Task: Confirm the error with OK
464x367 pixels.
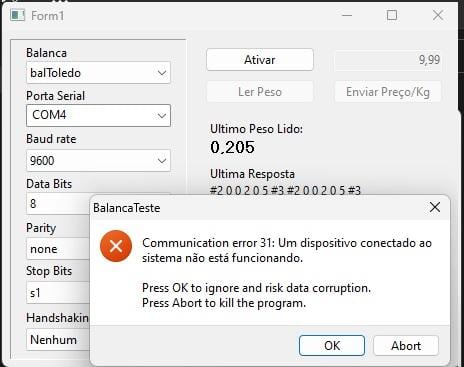Action: (x=332, y=345)
